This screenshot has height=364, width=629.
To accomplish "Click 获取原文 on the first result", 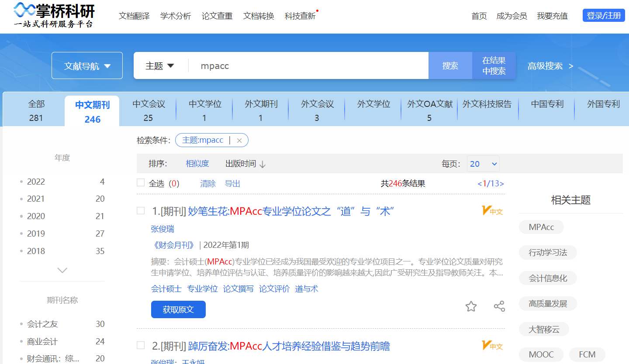I will click(178, 309).
